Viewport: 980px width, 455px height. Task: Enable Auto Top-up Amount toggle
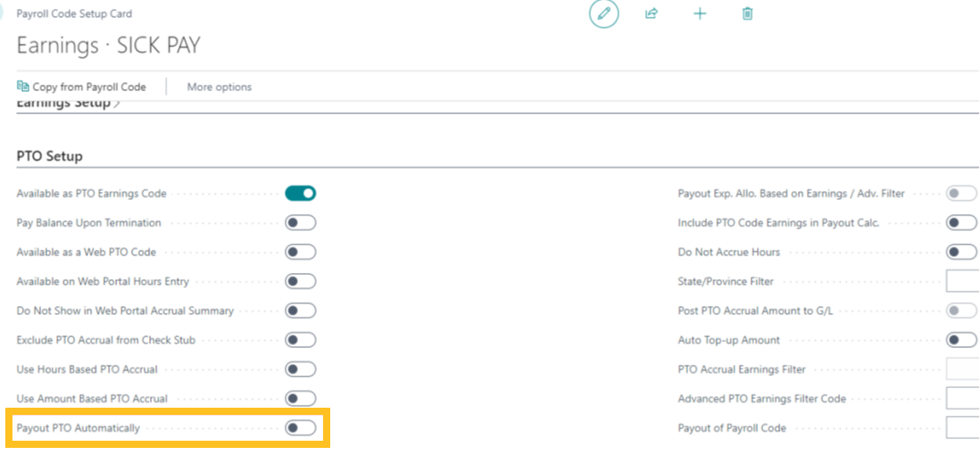click(960, 340)
